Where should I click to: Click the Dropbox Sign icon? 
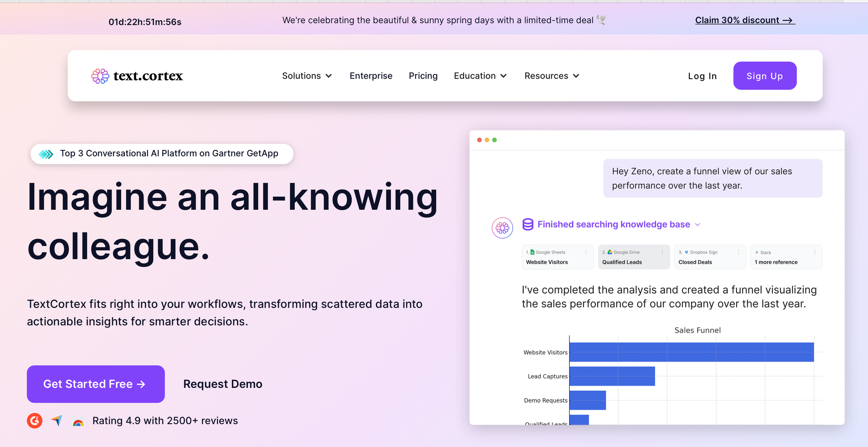[687, 252]
